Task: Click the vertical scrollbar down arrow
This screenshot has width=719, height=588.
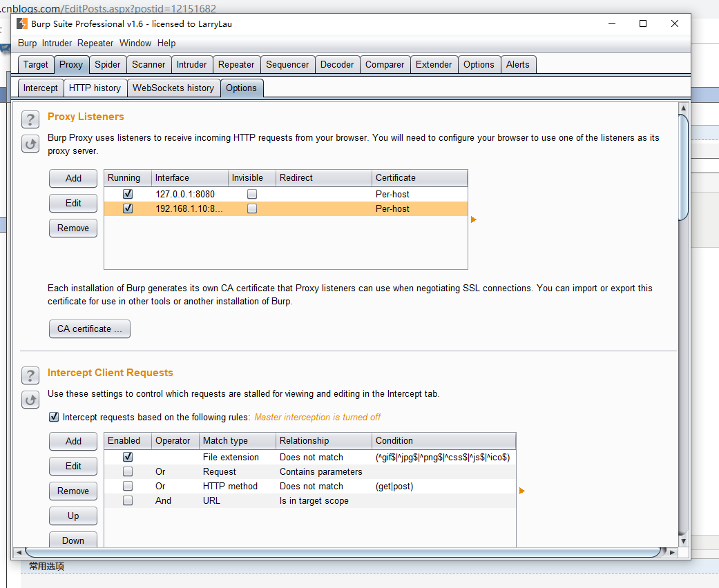Action: click(x=683, y=541)
